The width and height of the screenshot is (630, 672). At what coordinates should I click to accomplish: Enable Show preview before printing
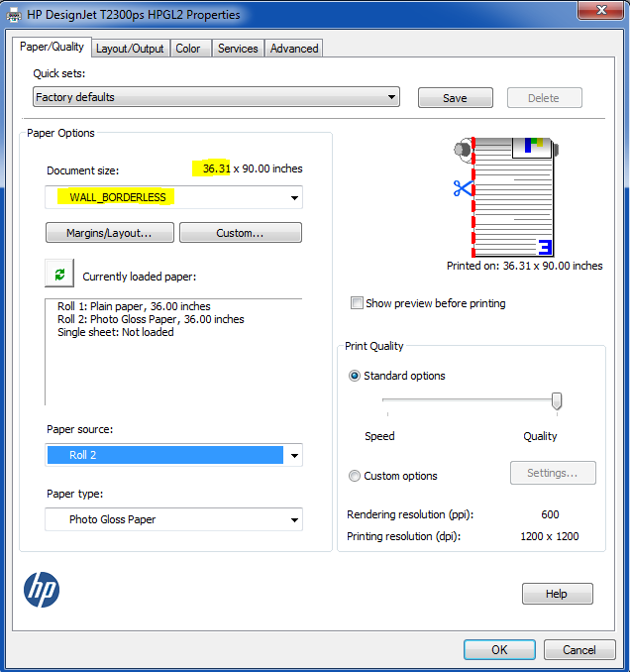(x=357, y=303)
